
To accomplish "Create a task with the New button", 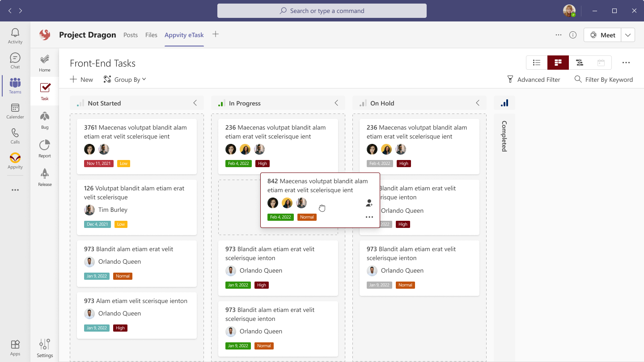I will tap(81, 79).
